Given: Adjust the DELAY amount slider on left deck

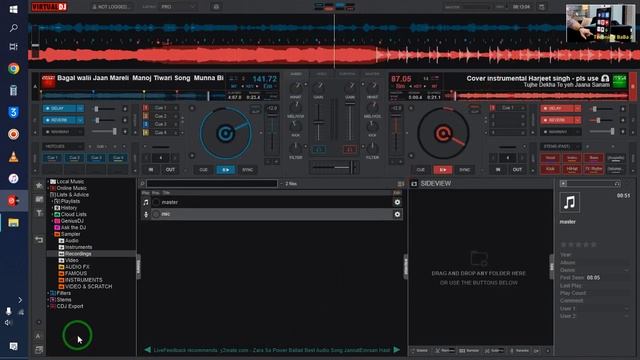Looking at the screenshot, I should (x=105, y=109).
